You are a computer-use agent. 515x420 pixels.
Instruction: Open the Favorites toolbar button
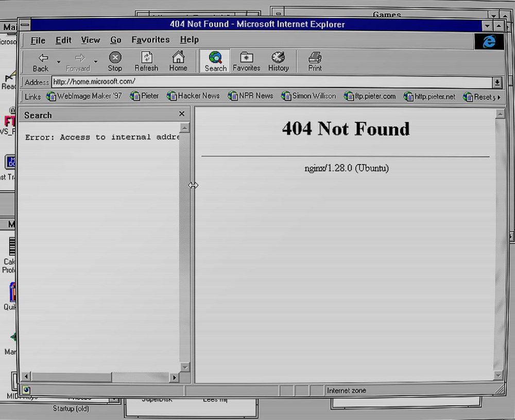[x=246, y=61]
